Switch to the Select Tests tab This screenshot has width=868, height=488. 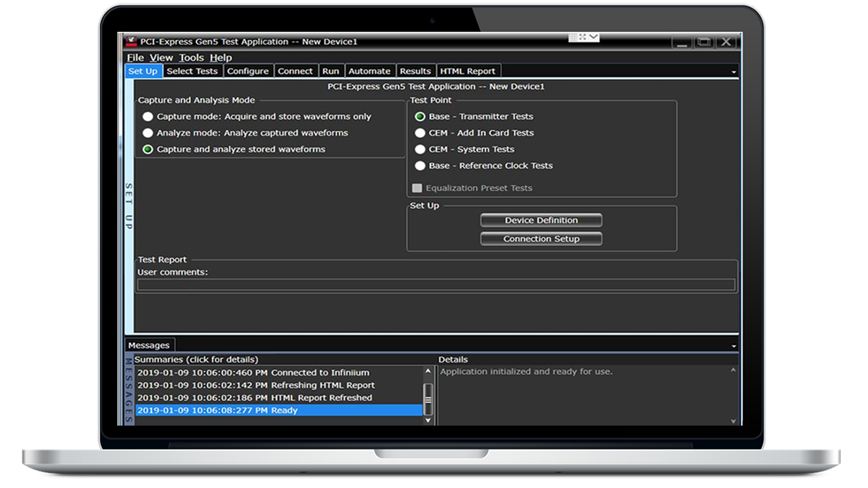[193, 71]
